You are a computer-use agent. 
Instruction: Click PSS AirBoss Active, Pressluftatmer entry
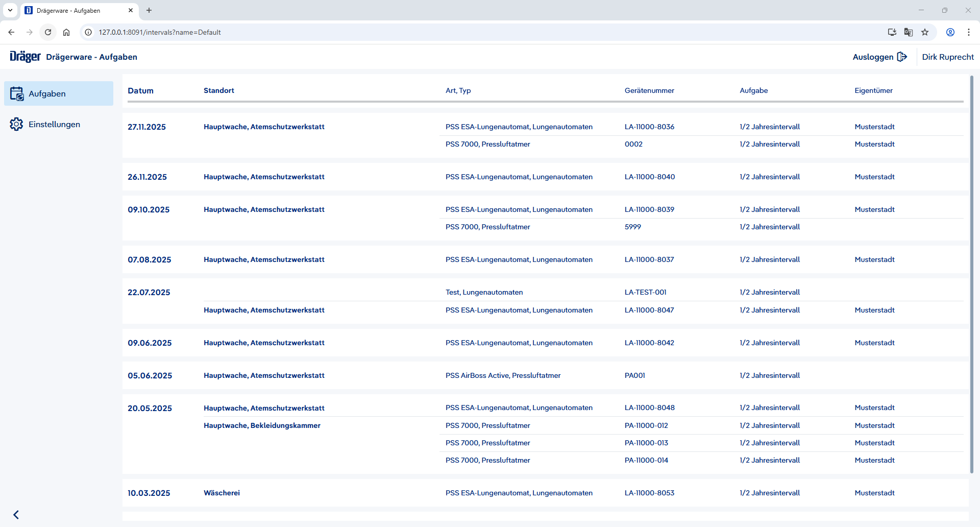[x=503, y=375]
